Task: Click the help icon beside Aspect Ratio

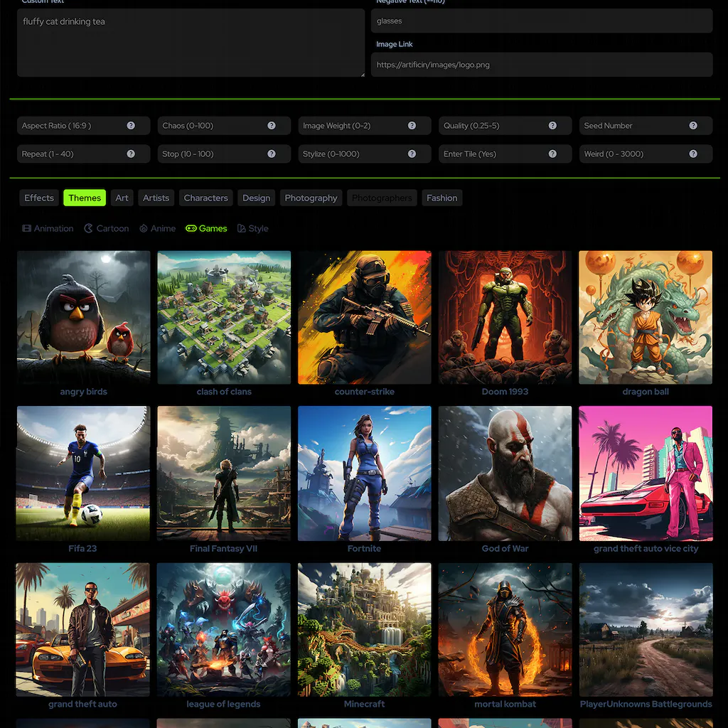Action: [x=131, y=126]
